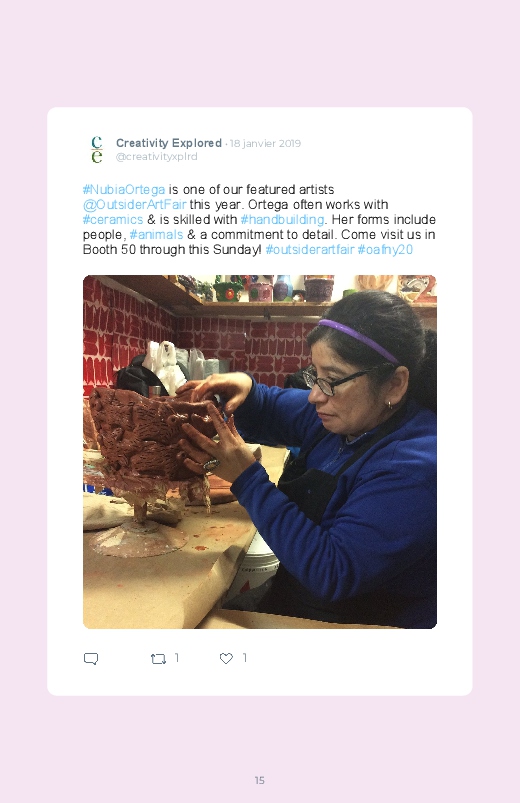Follow the #ceramics hashtag link
The height and width of the screenshot is (803, 520).
click(x=113, y=220)
